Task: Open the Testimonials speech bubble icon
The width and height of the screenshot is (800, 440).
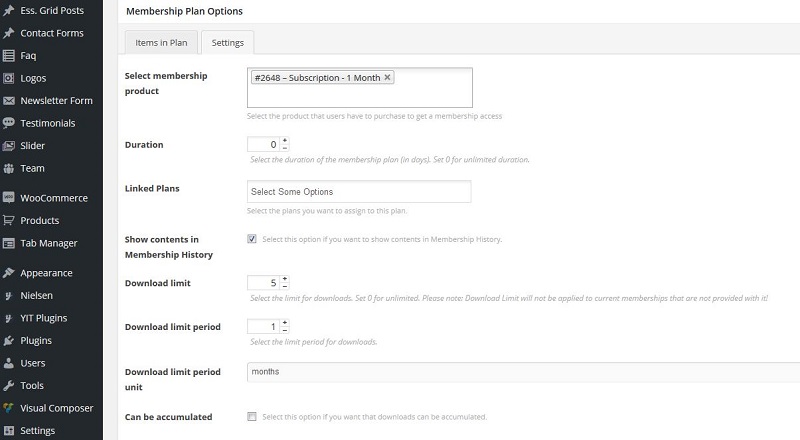Action: coord(9,123)
